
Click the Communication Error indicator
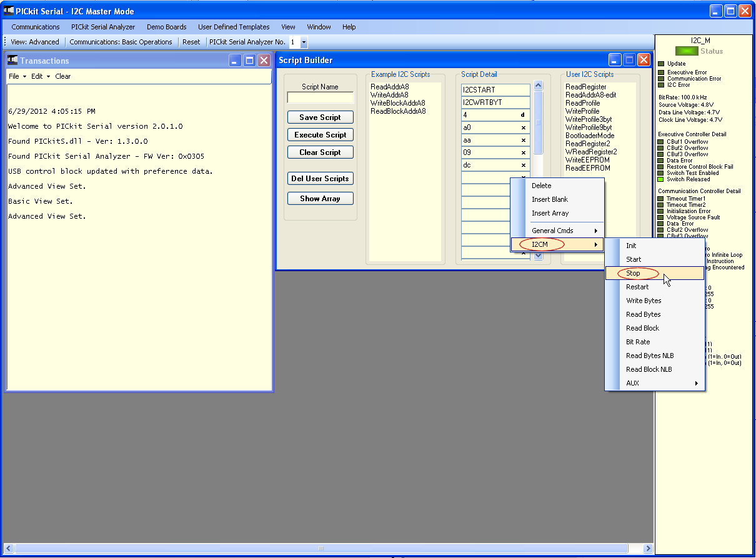[661, 79]
